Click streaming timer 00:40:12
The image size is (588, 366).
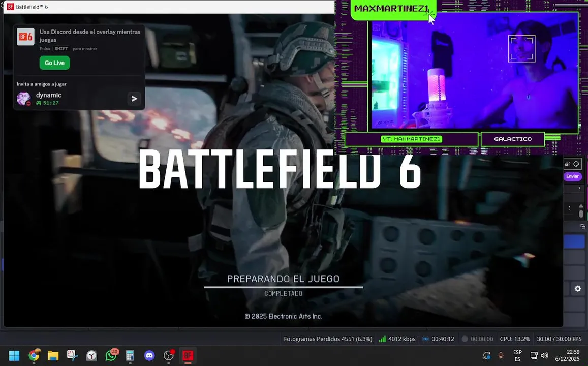point(439,339)
